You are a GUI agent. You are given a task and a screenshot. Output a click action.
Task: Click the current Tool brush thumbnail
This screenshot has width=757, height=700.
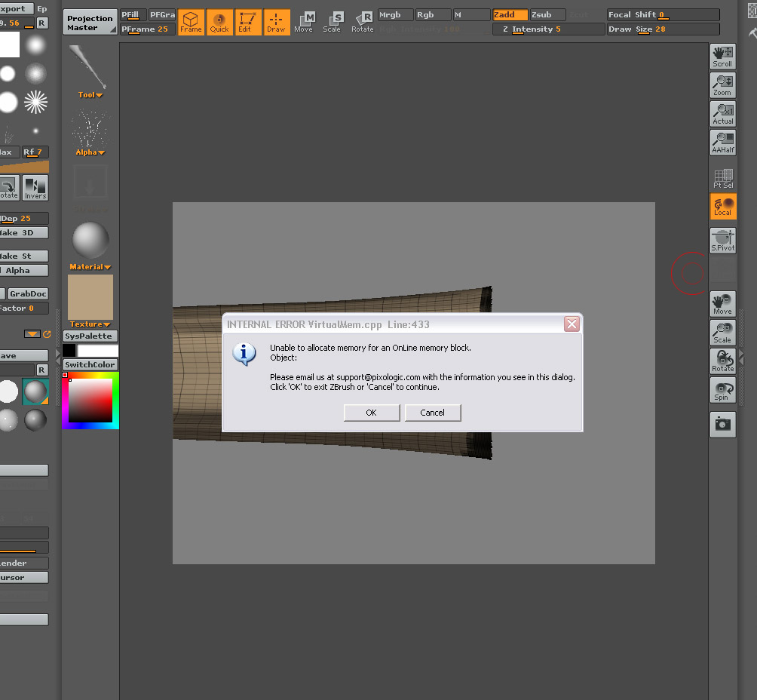pos(90,66)
